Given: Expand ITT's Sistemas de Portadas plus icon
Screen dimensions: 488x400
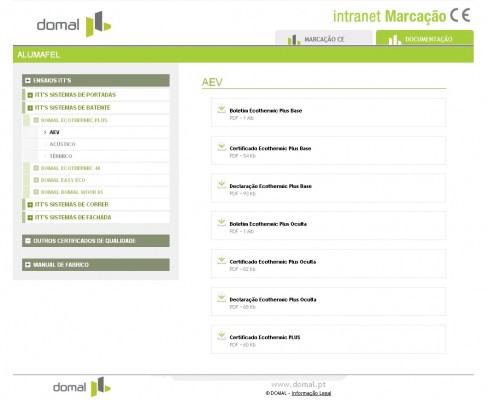Looking at the screenshot, I should 30,95.
